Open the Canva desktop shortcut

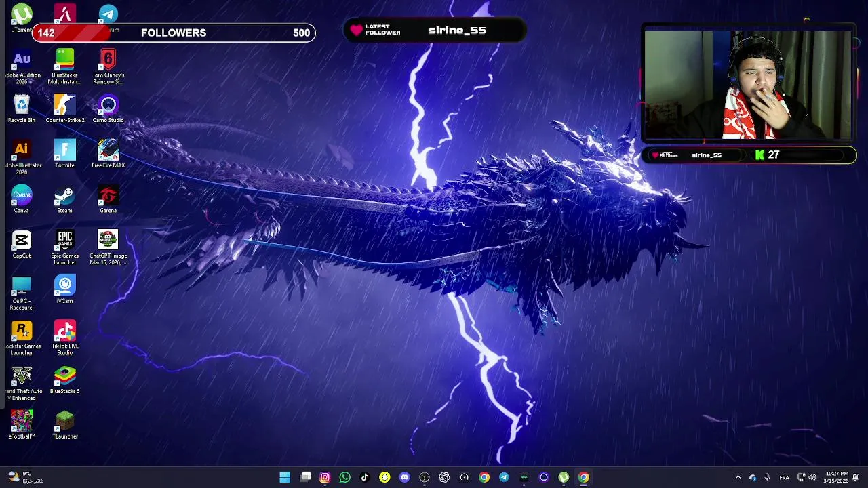[x=22, y=200]
